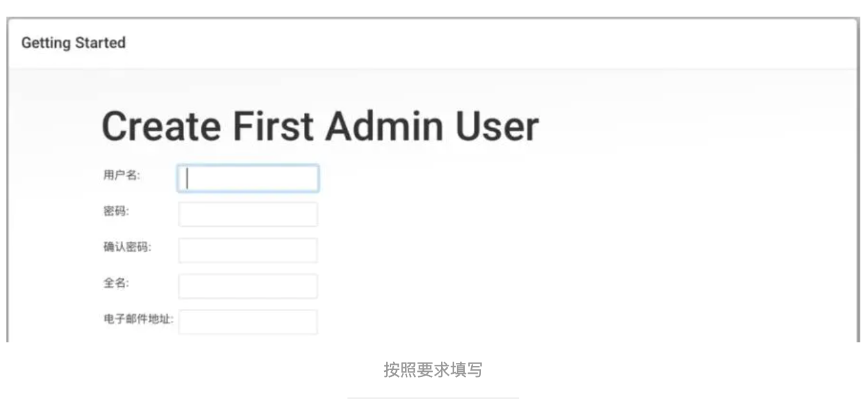
Task: Click the gray divider line under the caption
Action: 433,399
